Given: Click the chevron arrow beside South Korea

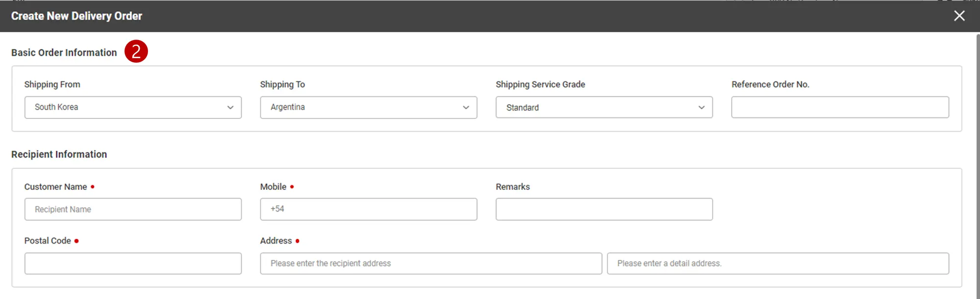Looking at the screenshot, I should (230, 108).
